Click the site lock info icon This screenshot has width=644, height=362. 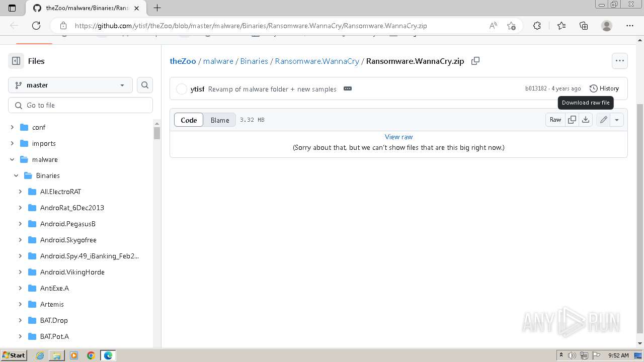click(x=63, y=26)
